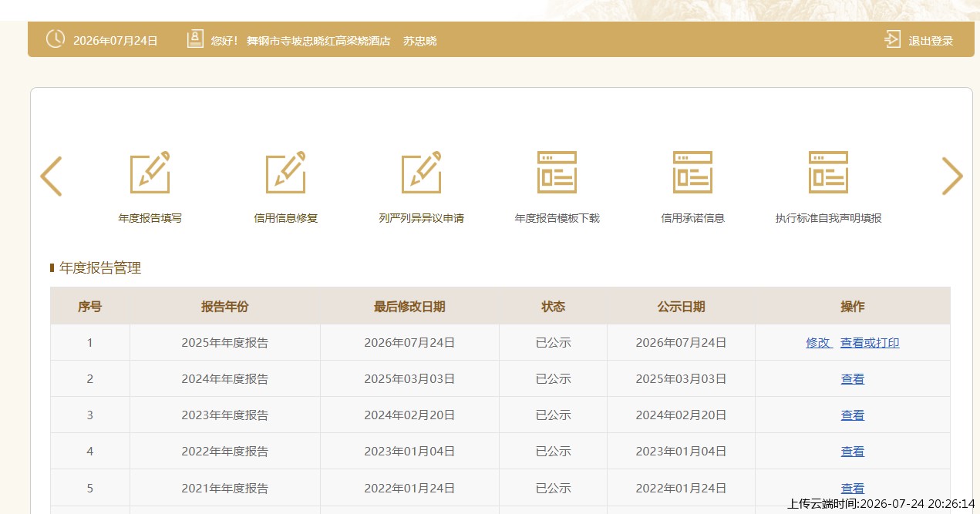Image resolution: width=980 pixels, height=514 pixels.
Task: Open the 执行标准自我声明填报 icon
Action: click(x=828, y=173)
